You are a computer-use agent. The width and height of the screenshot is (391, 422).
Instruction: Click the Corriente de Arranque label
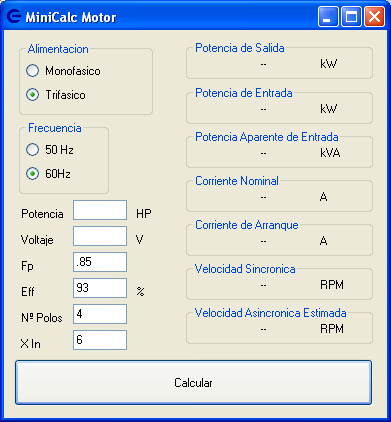coord(247,225)
